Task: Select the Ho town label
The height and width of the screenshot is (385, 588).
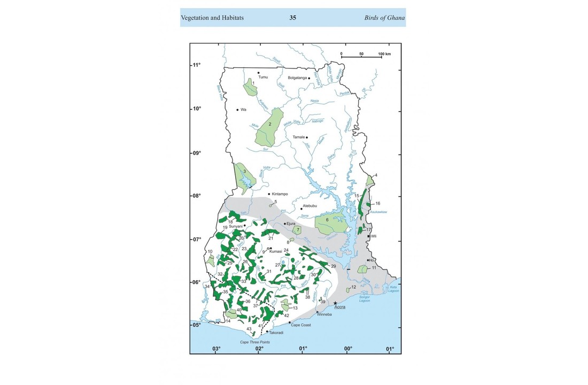Action: (372, 260)
